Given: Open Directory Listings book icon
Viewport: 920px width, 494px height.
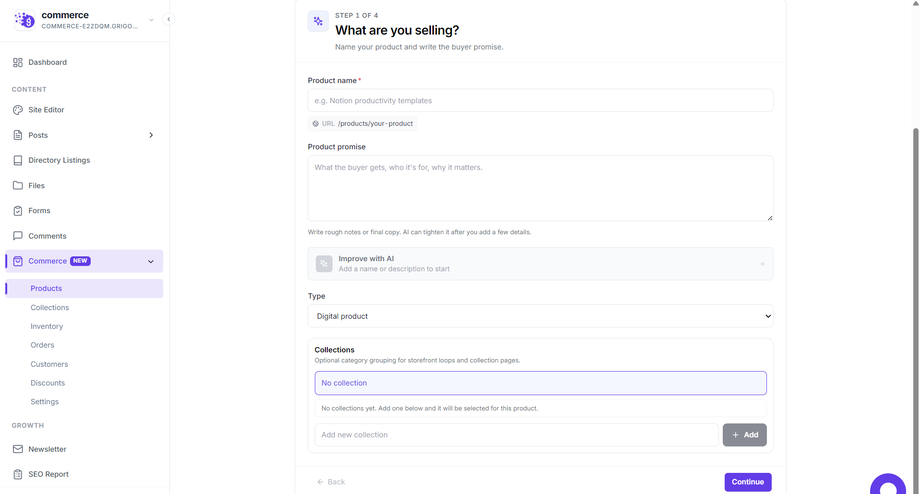Looking at the screenshot, I should click(x=18, y=160).
